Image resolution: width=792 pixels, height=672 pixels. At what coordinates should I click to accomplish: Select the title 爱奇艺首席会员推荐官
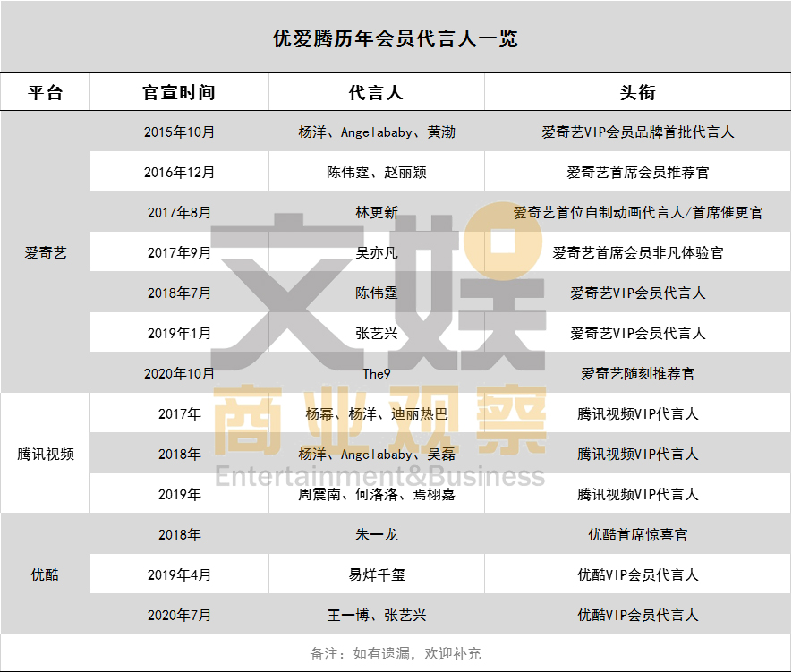[x=637, y=172]
